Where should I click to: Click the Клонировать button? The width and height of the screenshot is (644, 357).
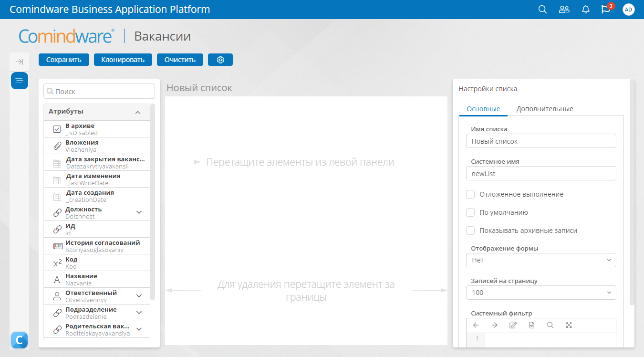(x=123, y=60)
